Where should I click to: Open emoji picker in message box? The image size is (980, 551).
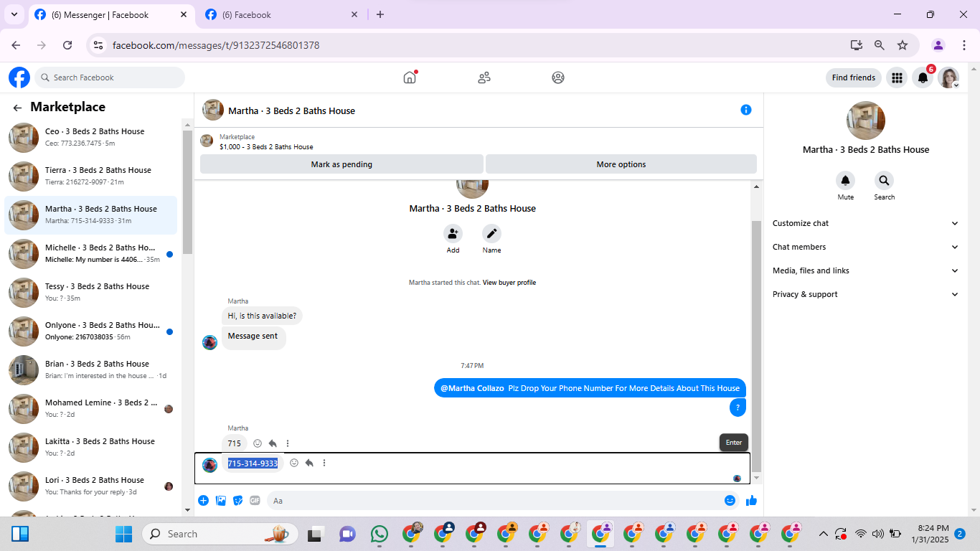(730, 501)
